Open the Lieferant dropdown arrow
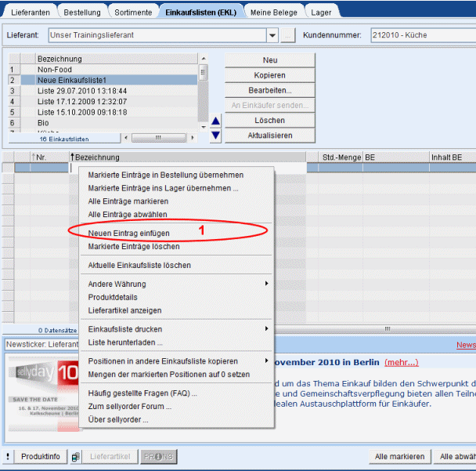 [272, 35]
